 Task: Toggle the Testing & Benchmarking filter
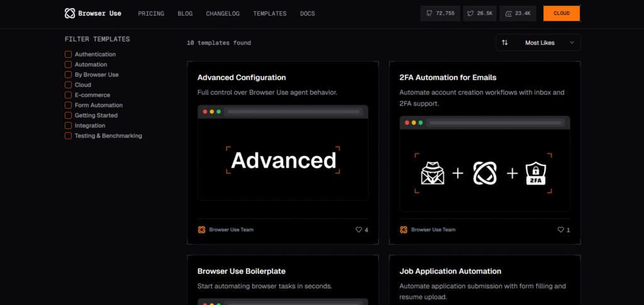pyautogui.click(x=68, y=136)
